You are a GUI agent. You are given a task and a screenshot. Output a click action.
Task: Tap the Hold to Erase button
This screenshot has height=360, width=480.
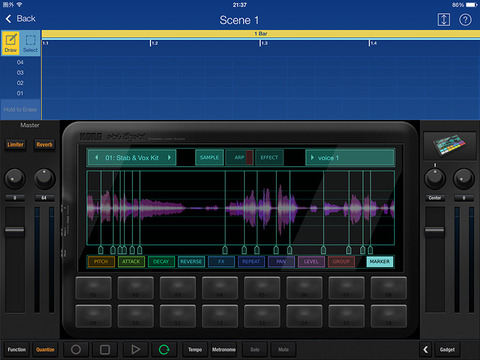(20, 109)
